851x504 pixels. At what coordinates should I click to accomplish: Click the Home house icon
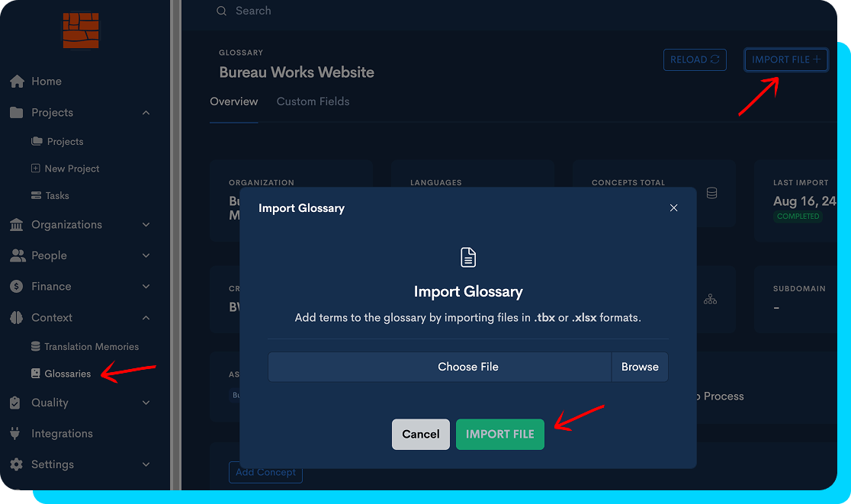[17, 82]
